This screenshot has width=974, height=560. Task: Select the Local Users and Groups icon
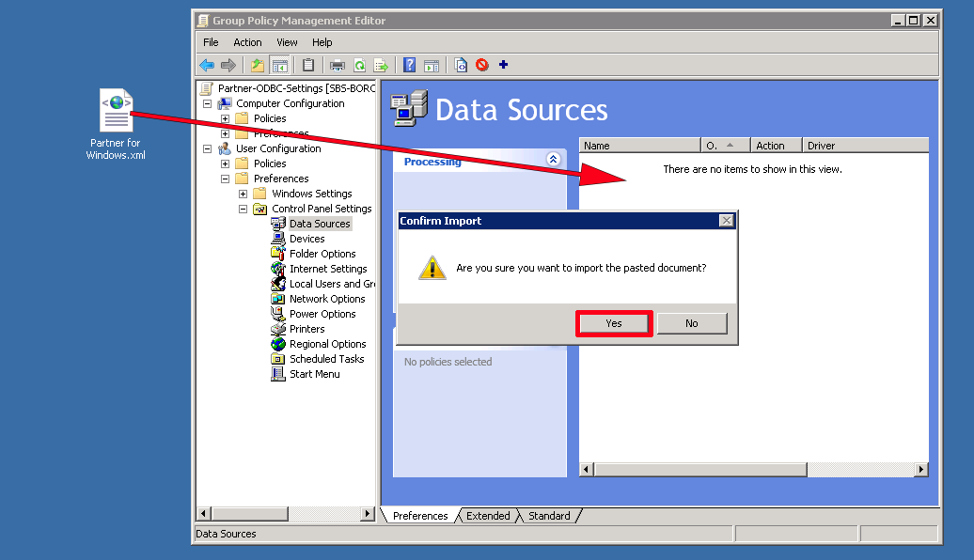pyautogui.click(x=277, y=284)
